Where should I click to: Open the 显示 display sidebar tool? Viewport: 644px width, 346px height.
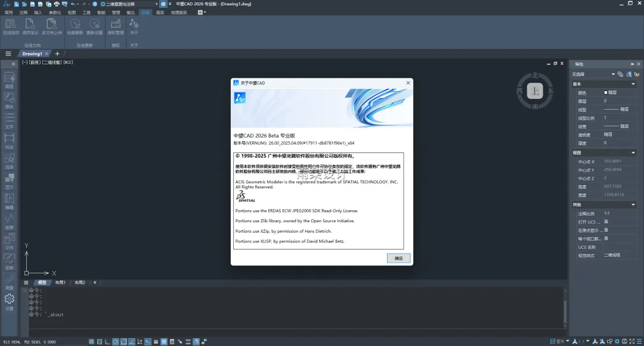click(x=9, y=181)
